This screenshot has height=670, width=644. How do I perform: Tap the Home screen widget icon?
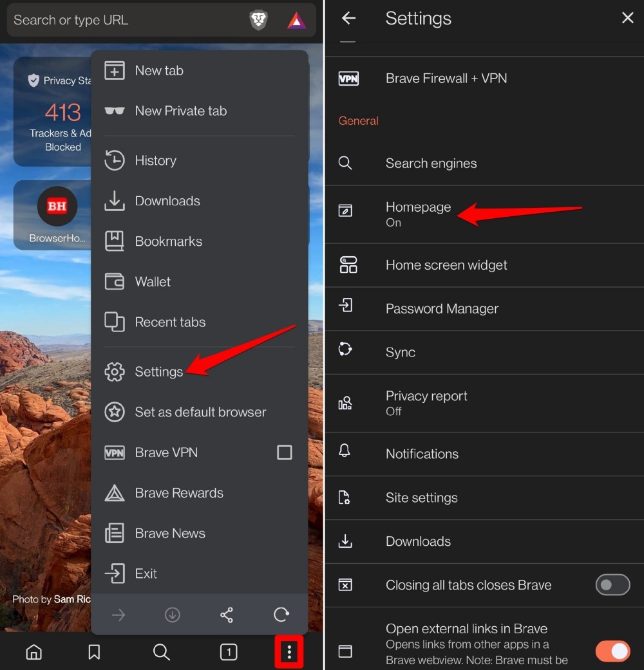click(348, 265)
